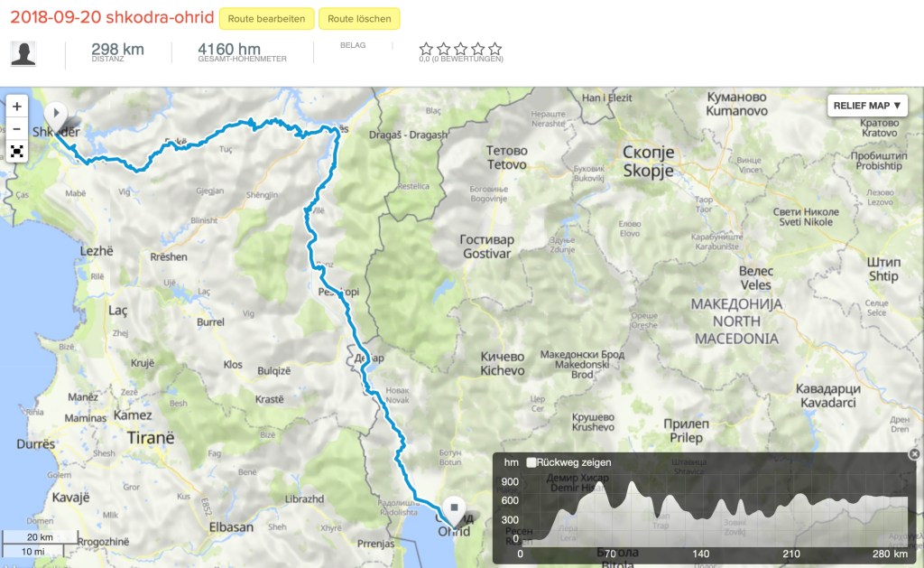Rate the route with five stars
Viewport: 924px width, 568px height.
[494, 49]
